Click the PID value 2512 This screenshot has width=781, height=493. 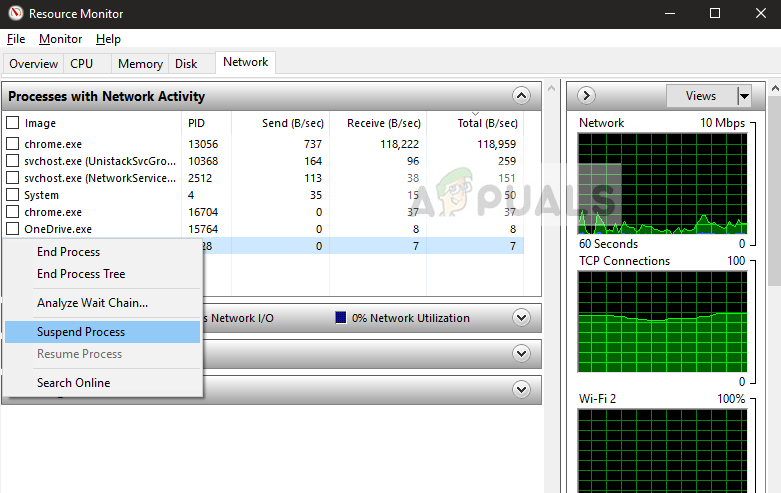[x=200, y=178]
